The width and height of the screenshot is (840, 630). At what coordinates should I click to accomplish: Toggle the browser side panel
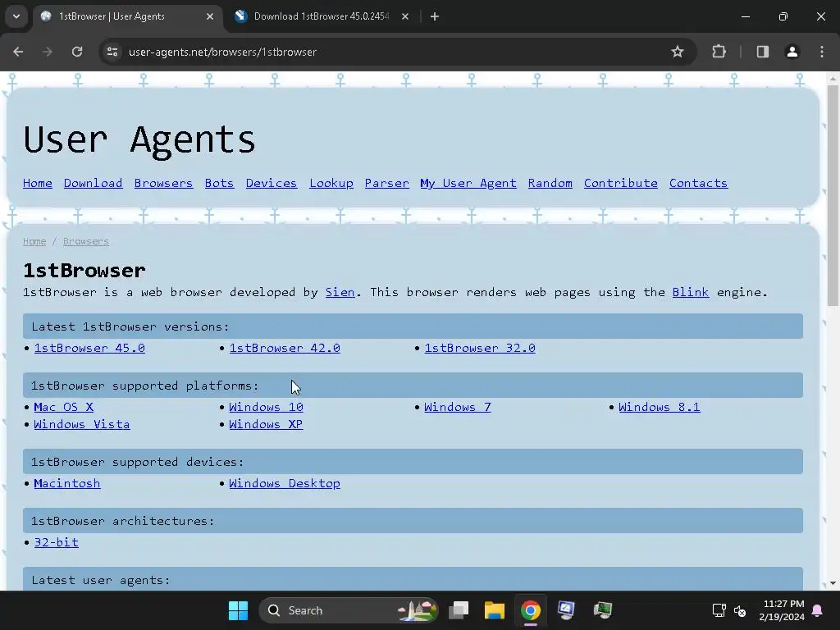tap(762, 52)
